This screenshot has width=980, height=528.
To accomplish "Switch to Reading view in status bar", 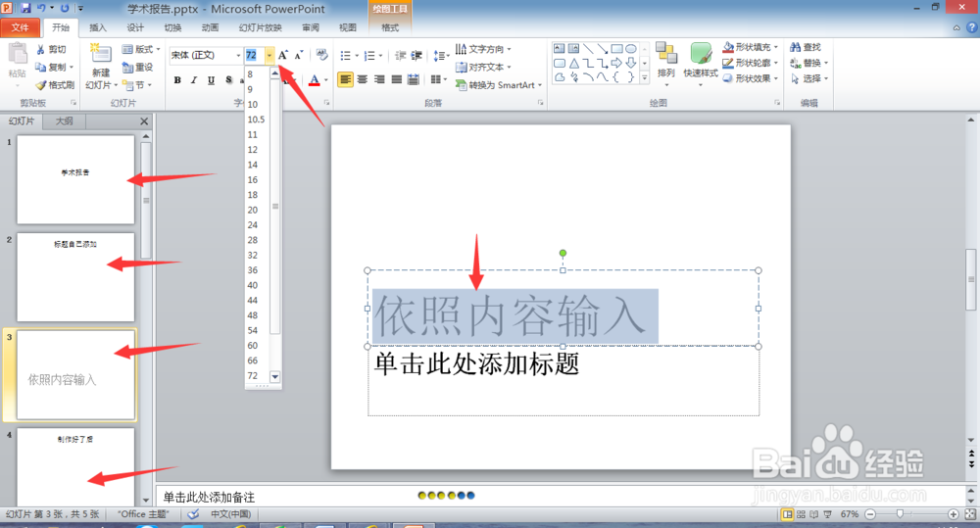I will coord(813,514).
